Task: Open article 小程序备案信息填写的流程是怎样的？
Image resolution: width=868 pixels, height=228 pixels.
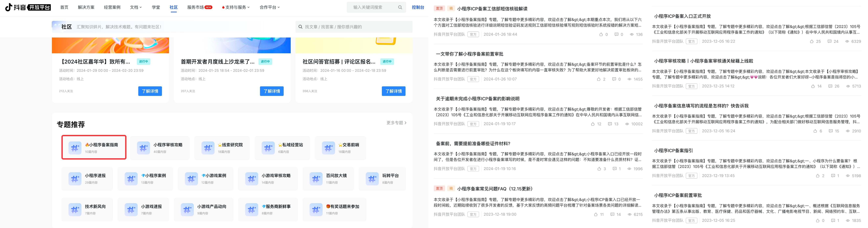Action: tap(701, 106)
